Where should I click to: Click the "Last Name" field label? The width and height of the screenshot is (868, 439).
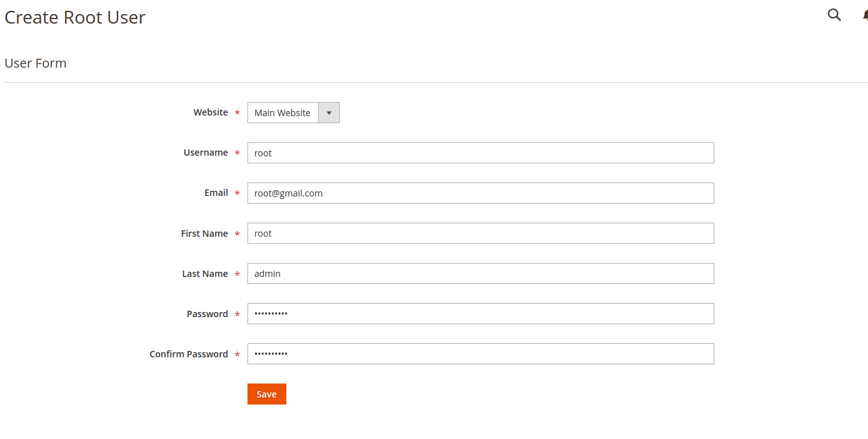(205, 274)
